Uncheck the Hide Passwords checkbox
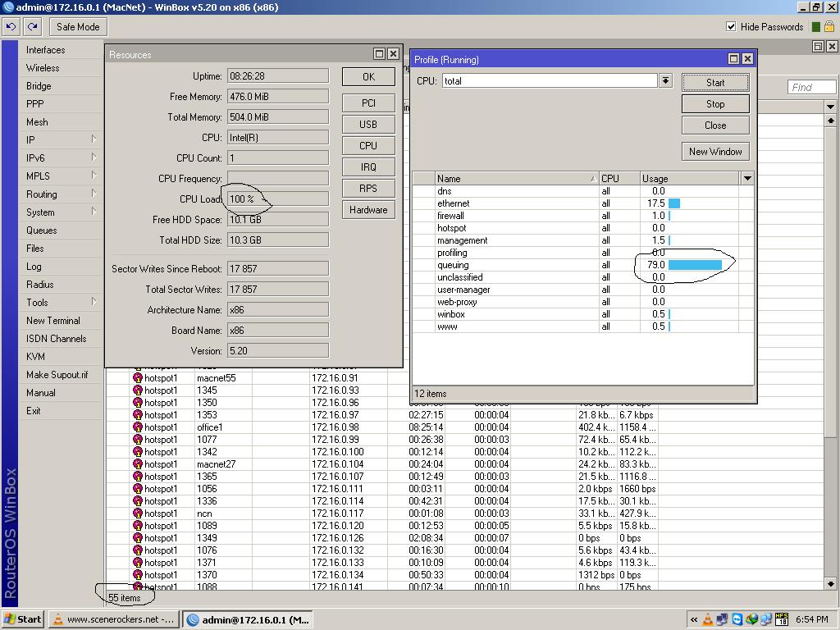Viewport: 840px width, 630px height. tap(731, 27)
